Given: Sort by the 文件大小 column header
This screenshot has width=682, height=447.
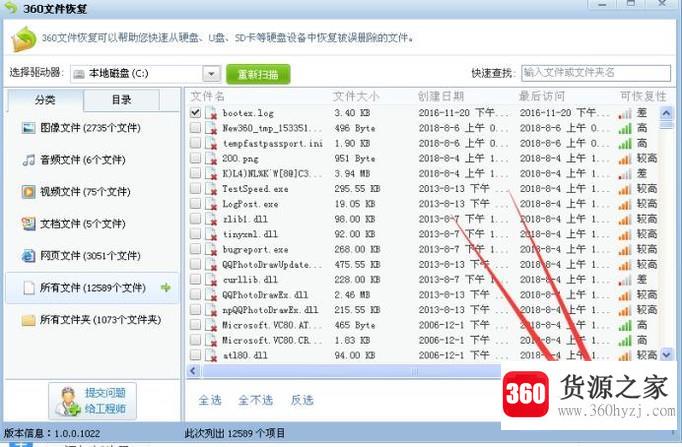Looking at the screenshot, I should (x=356, y=96).
